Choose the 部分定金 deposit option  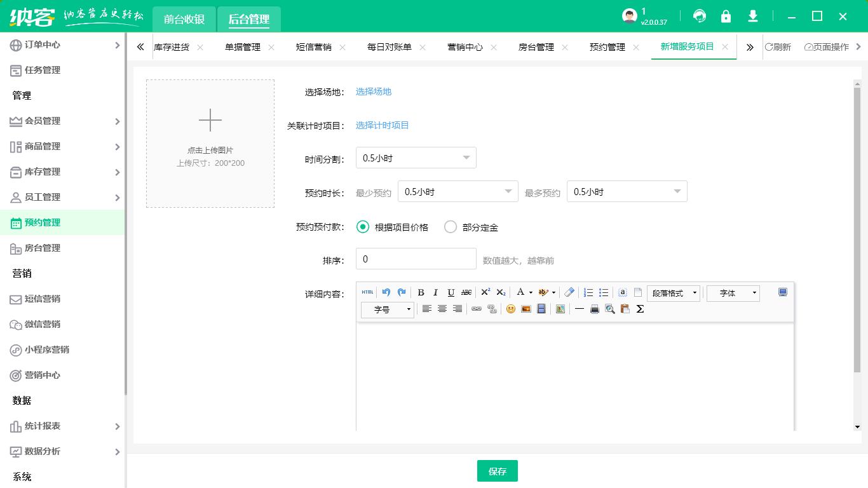tap(451, 226)
